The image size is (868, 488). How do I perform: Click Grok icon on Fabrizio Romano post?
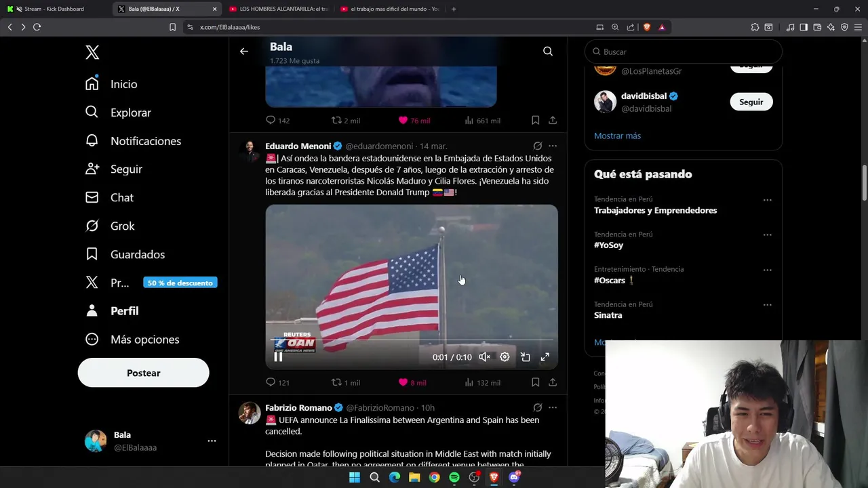click(x=537, y=407)
